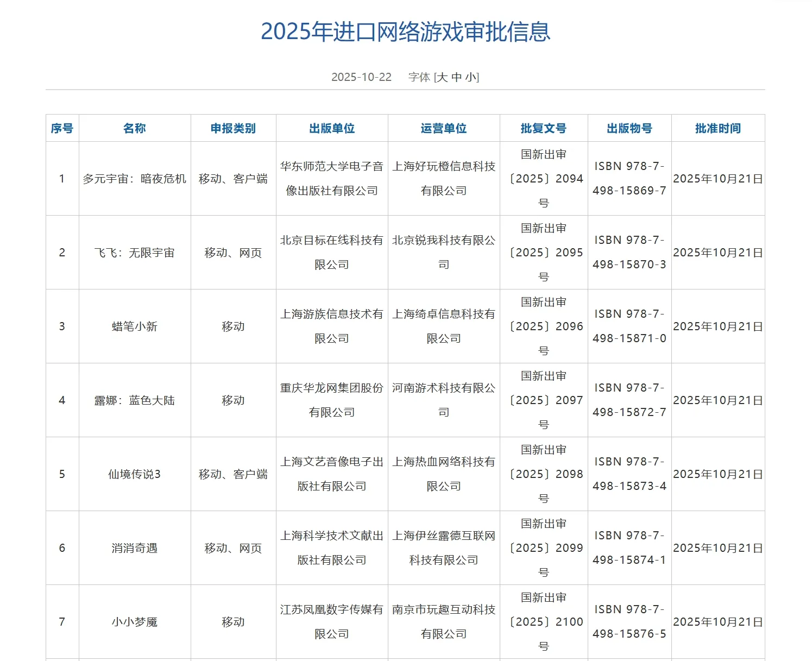Click ISBN 978-7-498-15871-0
812x661 pixels.
[630, 326]
